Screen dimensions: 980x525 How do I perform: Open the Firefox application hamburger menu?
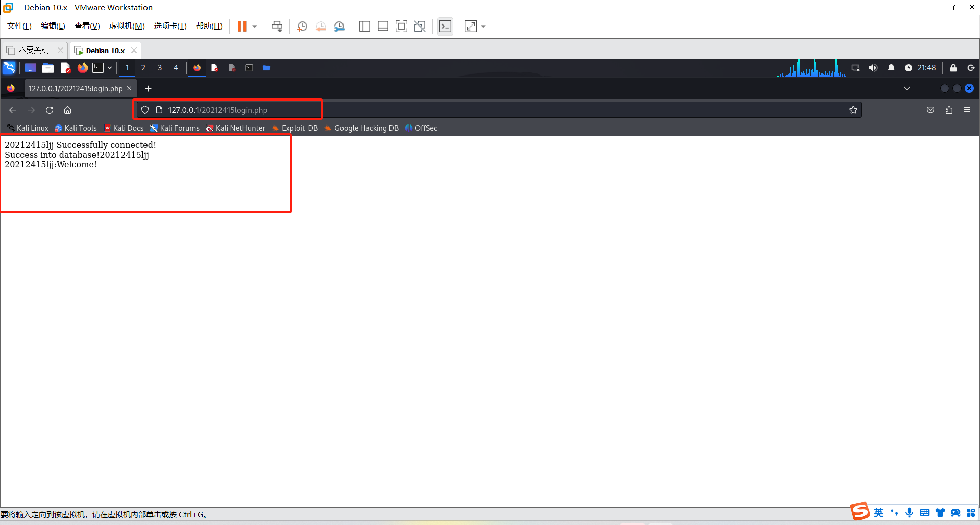pyautogui.click(x=967, y=110)
